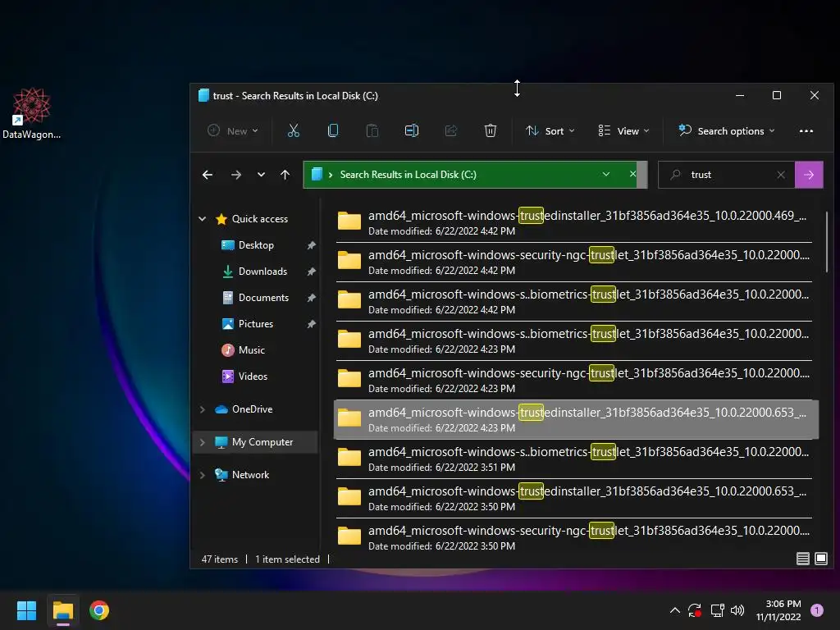Select Documents in Quick access
Image resolution: width=840 pixels, height=630 pixels.
point(263,297)
